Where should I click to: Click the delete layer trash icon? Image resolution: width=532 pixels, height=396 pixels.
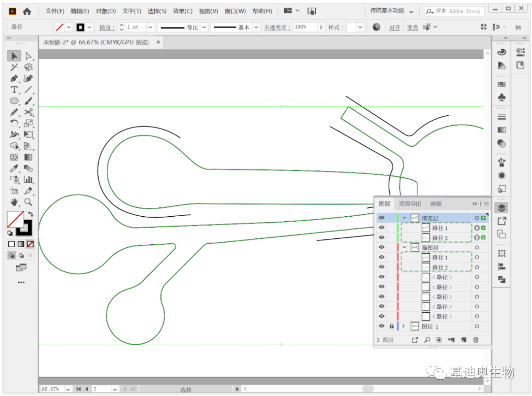[x=476, y=340]
